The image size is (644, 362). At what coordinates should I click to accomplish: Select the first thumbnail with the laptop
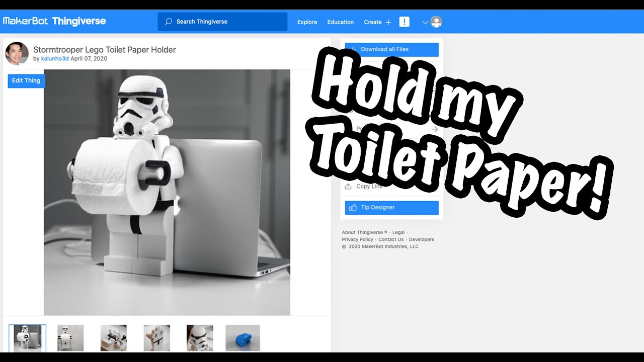[27, 338]
